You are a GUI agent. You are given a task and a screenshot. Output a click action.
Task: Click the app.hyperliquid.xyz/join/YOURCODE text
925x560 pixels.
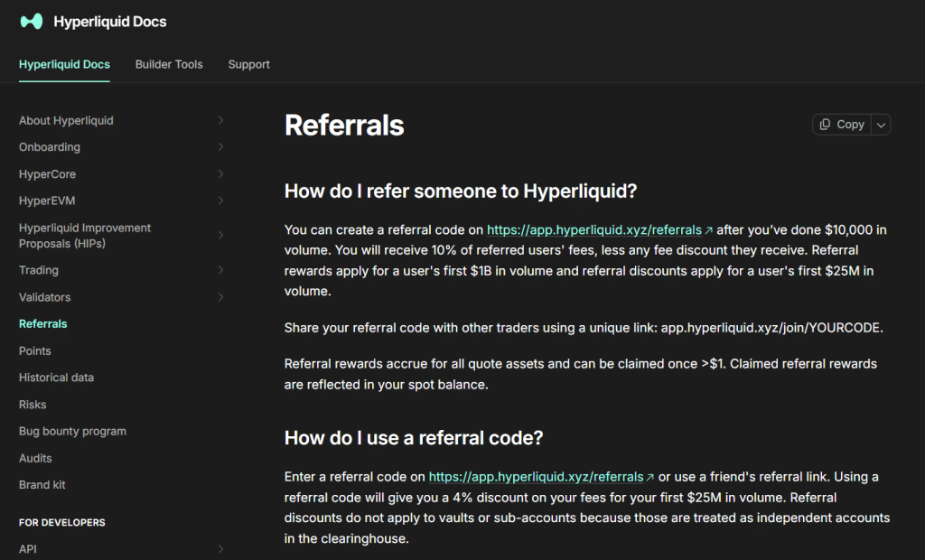coord(771,328)
